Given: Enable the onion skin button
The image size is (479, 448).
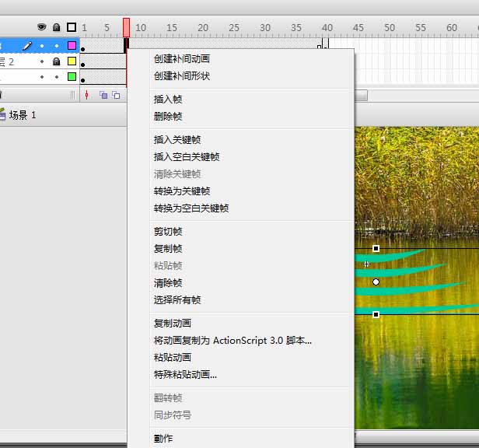Looking at the screenshot, I should (x=103, y=96).
